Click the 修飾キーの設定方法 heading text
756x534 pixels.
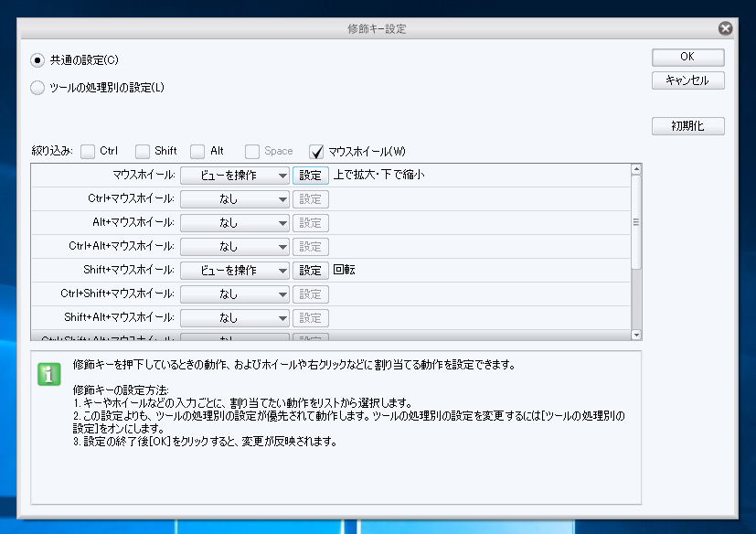[121, 390]
